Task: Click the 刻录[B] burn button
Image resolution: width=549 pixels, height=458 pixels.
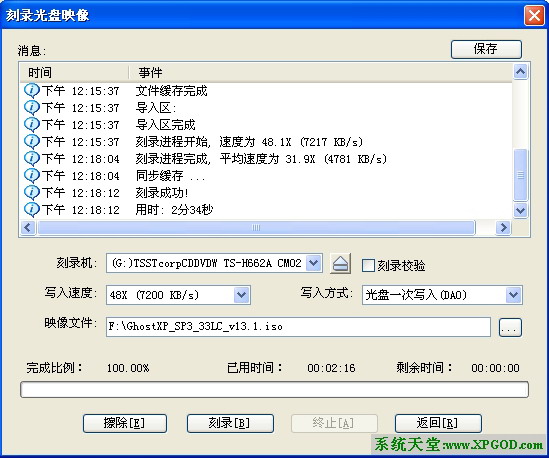Action: [x=230, y=423]
